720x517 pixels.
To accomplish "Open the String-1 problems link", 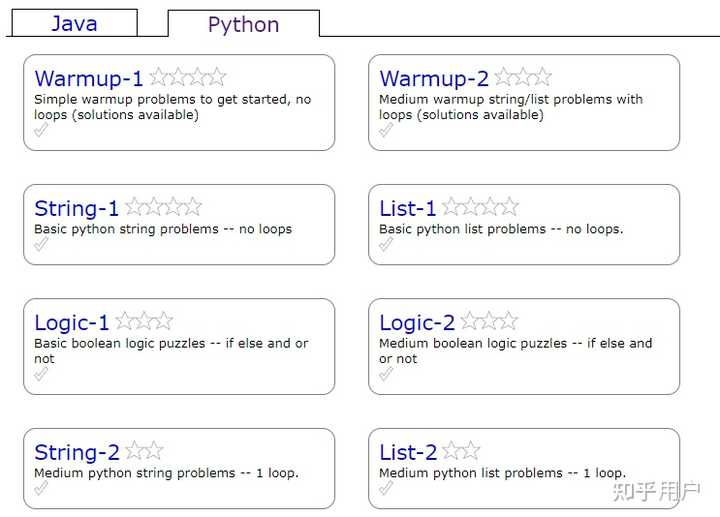I will (x=77, y=209).
